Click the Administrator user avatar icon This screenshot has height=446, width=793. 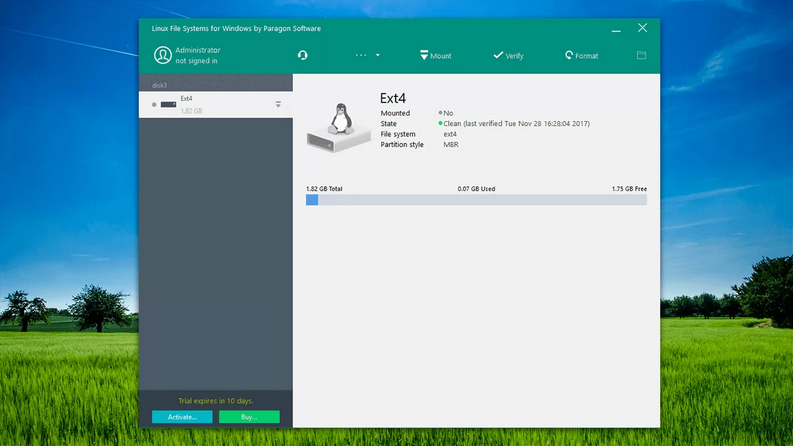[162, 55]
